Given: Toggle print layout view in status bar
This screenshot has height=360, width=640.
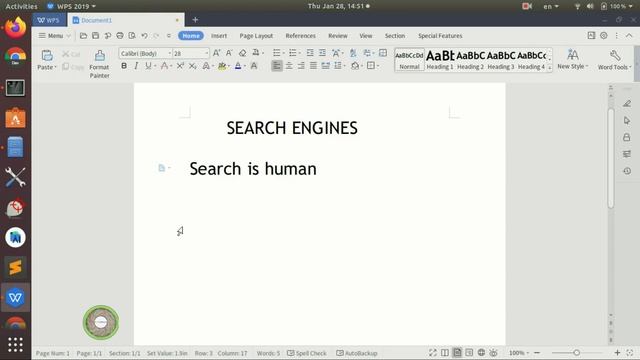Looking at the screenshot, I should [x=457, y=353].
